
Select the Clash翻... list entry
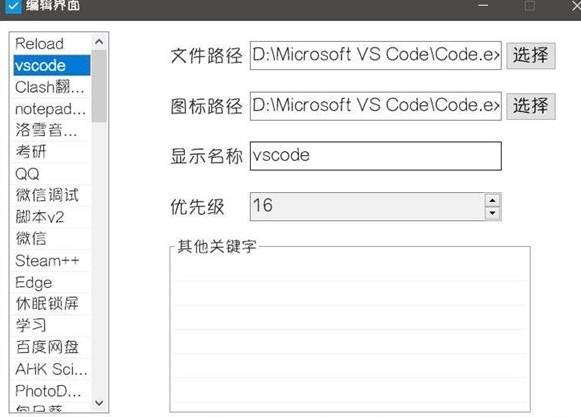click(52, 87)
